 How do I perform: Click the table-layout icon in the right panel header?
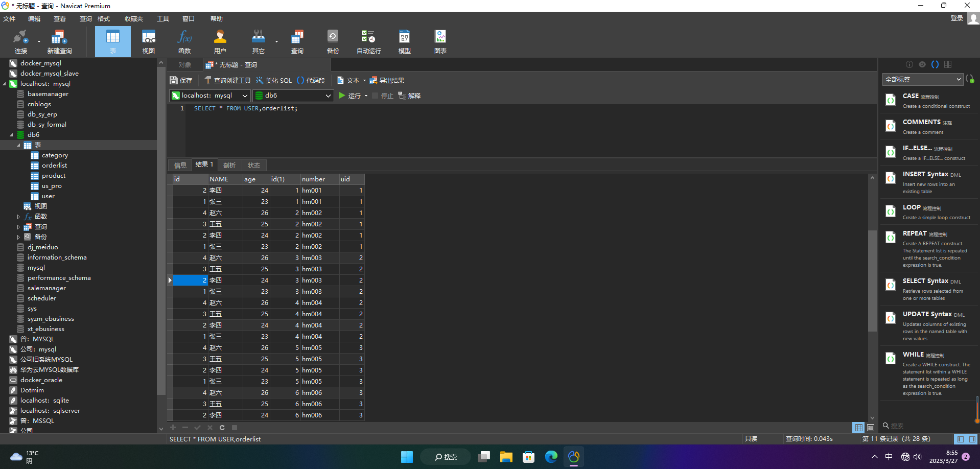coord(948,64)
